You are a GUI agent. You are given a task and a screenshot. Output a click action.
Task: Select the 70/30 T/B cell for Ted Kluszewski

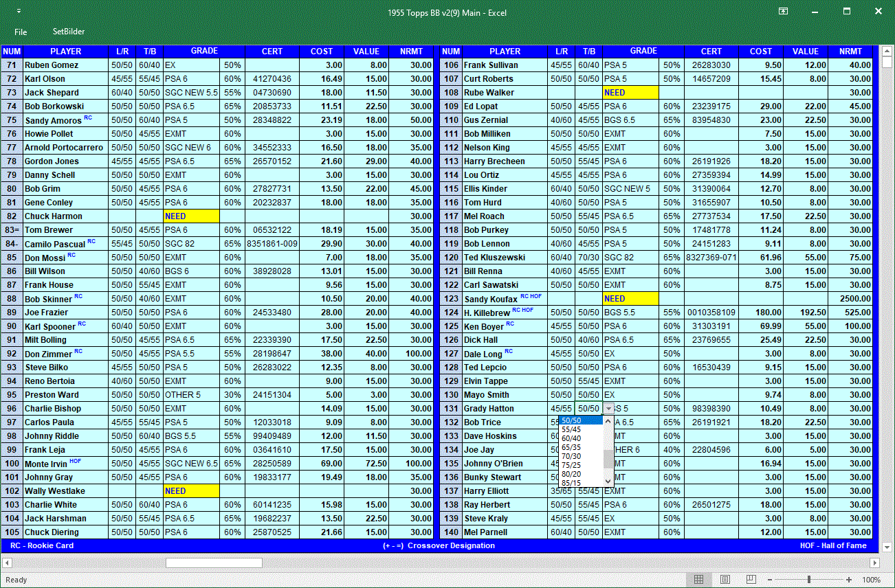tap(589, 258)
